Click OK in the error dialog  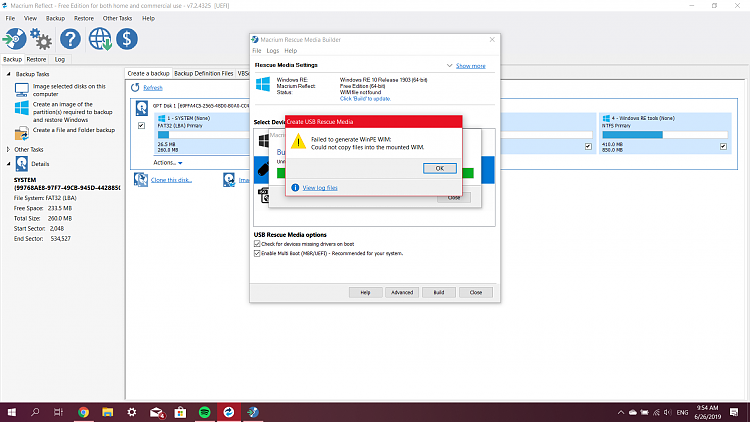coord(440,168)
